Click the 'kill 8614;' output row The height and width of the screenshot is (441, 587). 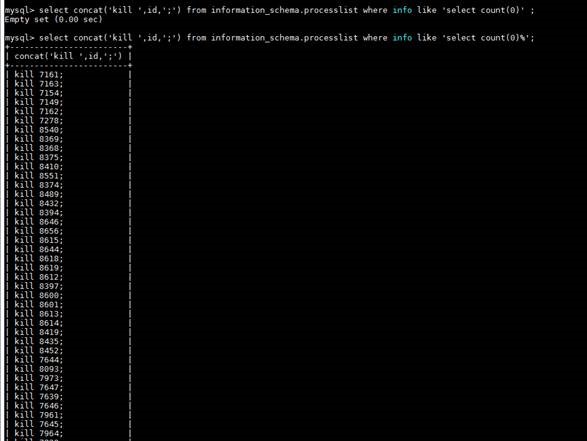click(x=39, y=323)
